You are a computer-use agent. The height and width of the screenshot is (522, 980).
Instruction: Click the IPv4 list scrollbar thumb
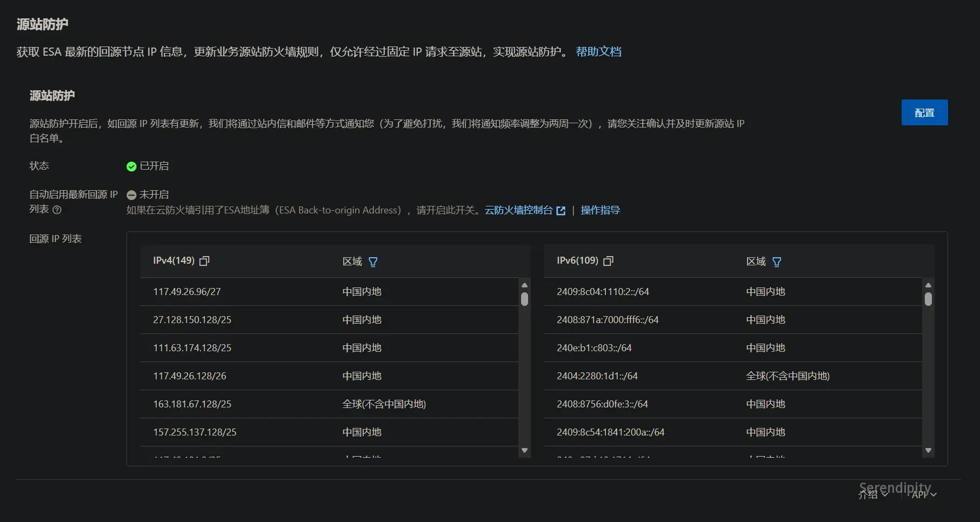pos(524,299)
